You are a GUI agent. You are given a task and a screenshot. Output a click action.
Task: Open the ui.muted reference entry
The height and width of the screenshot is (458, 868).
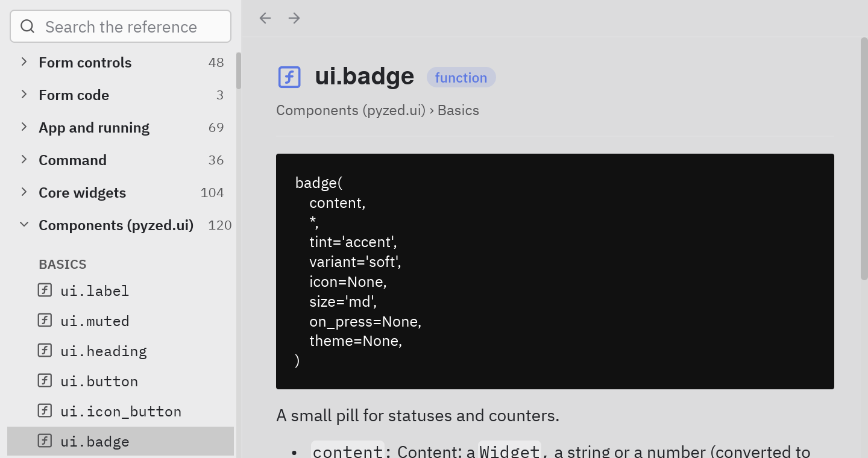121,321
